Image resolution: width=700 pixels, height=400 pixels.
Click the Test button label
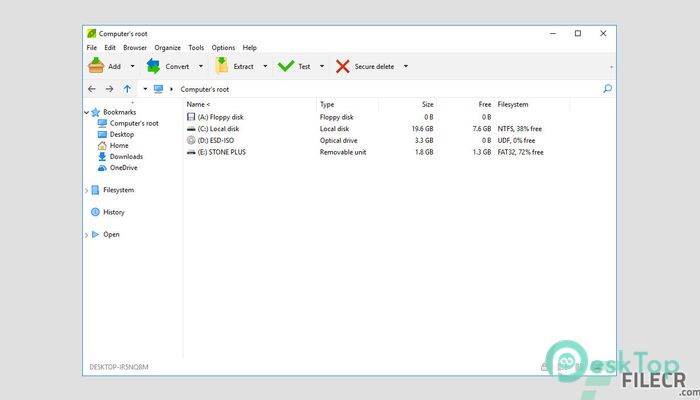click(304, 67)
